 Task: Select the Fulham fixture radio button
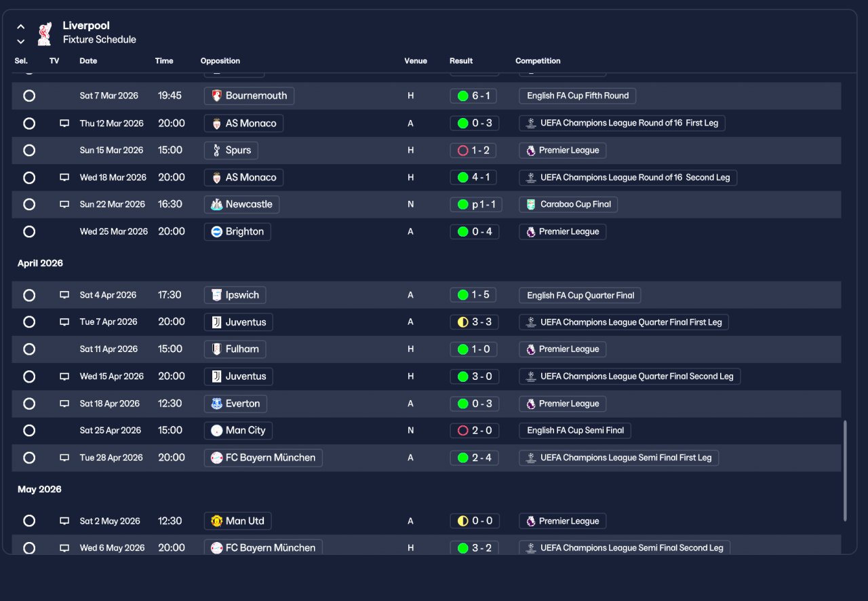(x=29, y=349)
